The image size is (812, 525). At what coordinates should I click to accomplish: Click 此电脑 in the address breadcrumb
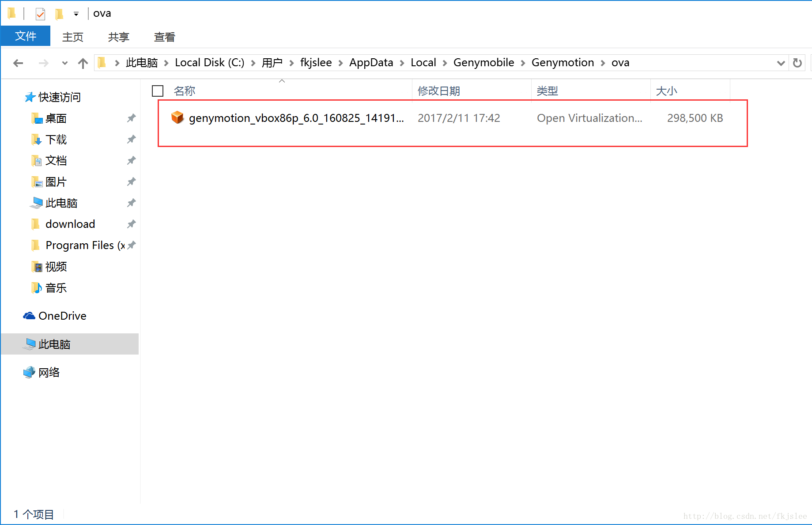pos(142,63)
